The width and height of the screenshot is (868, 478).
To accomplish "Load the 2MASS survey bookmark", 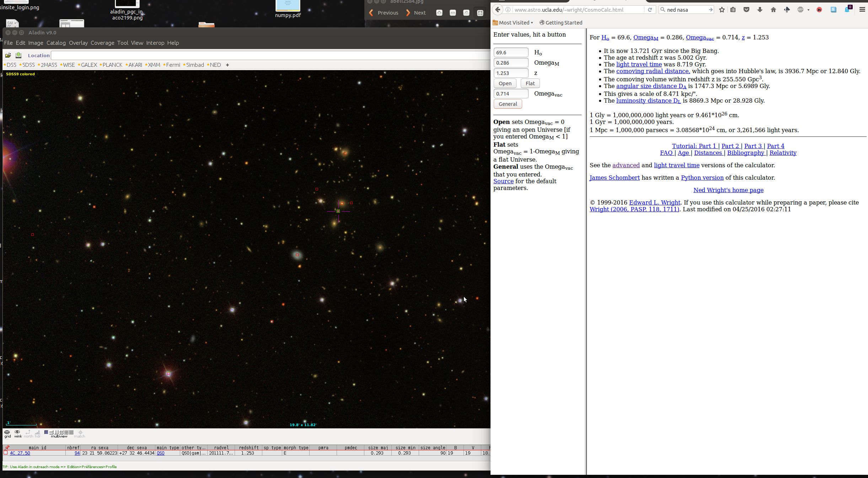I will click(47, 65).
